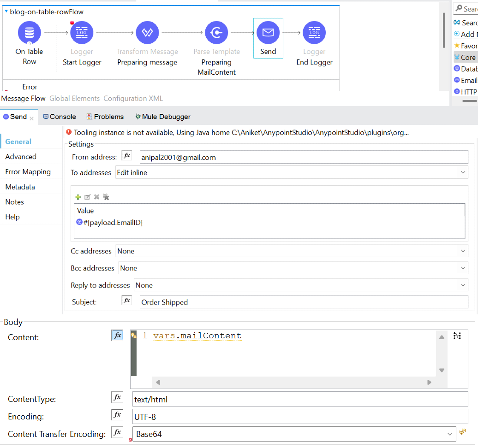This screenshot has width=478, height=448.
Task: Select the Send email component icon
Action: coord(268,33)
